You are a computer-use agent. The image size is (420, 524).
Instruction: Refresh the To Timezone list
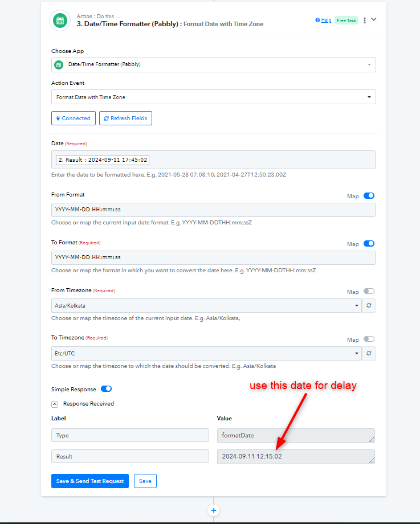(x=369, y=353)
